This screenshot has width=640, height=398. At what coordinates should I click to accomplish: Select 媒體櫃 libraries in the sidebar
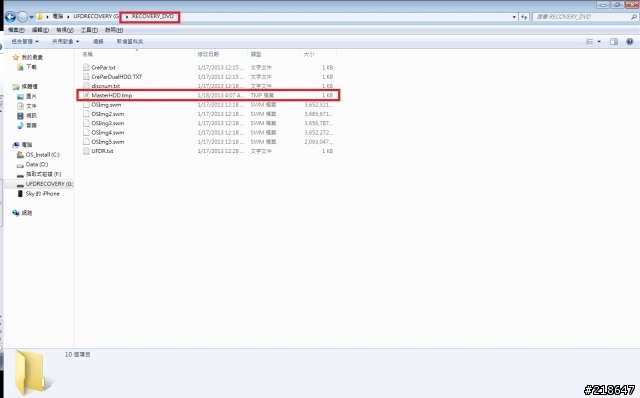pos(29,87)
